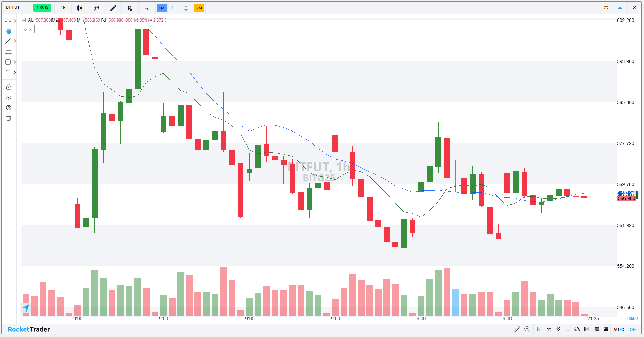Select the text annotation tool
This screenshot has width=644, height=337.
[8, 73]
